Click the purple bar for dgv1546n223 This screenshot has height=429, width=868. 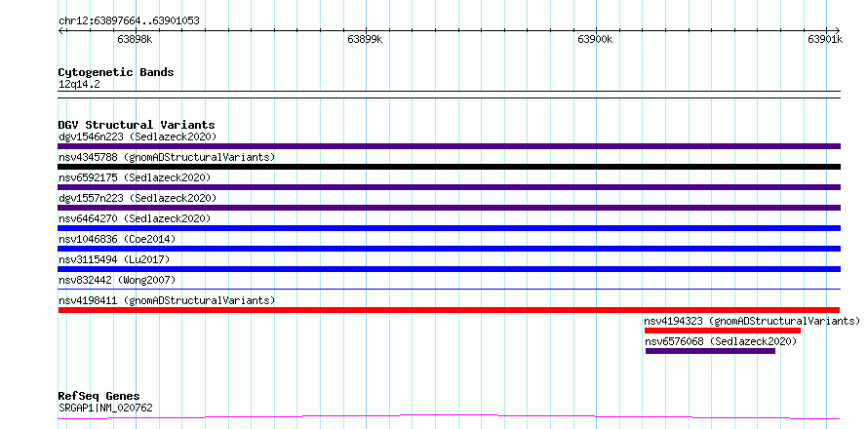[x=449, y=146]
